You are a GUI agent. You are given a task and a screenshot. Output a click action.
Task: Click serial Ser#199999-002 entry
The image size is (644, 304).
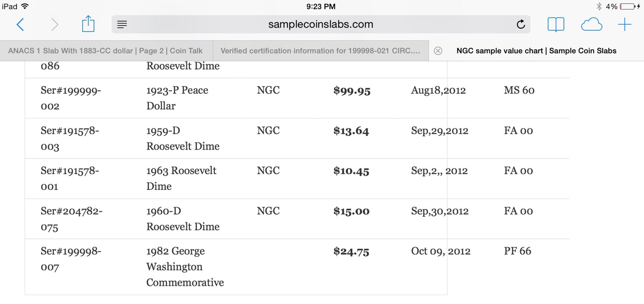[71, 98]
